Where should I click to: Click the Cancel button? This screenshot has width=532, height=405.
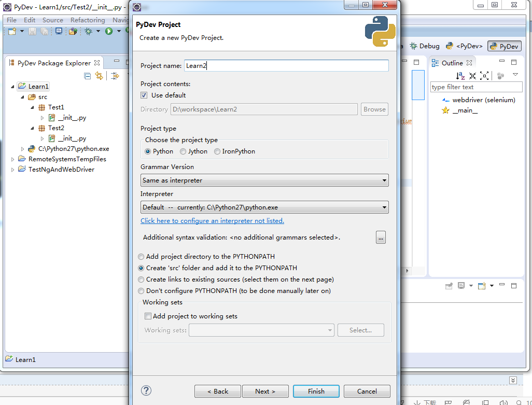pyautogui.click(x=367, y=391)
